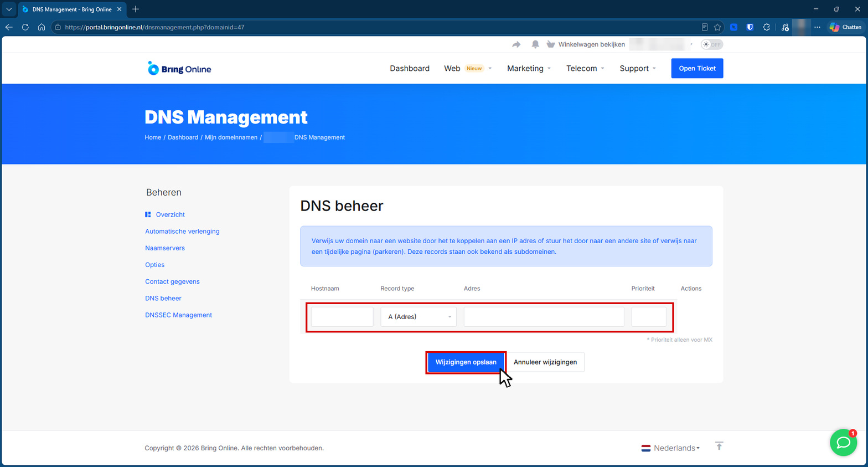Expand the Telecom dropdown menu

586,69
